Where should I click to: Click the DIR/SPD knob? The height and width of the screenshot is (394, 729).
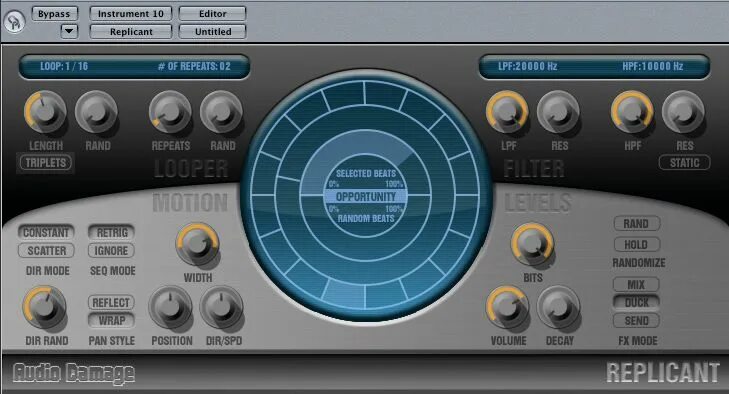(221, 307)
